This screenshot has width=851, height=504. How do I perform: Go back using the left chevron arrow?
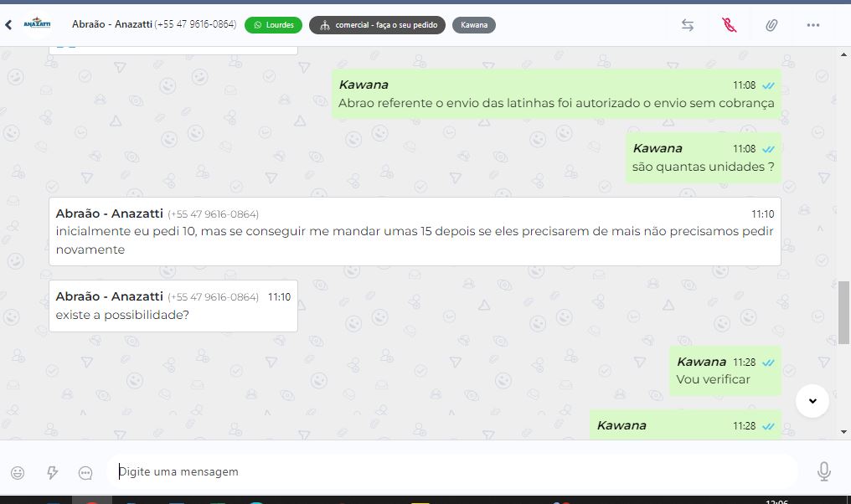coord(8,25)
